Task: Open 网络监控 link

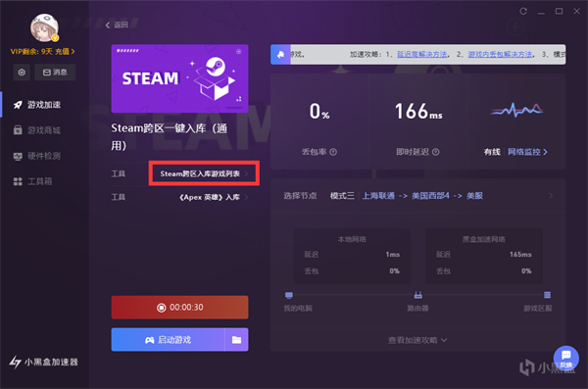Action: [x=527, y=152]
